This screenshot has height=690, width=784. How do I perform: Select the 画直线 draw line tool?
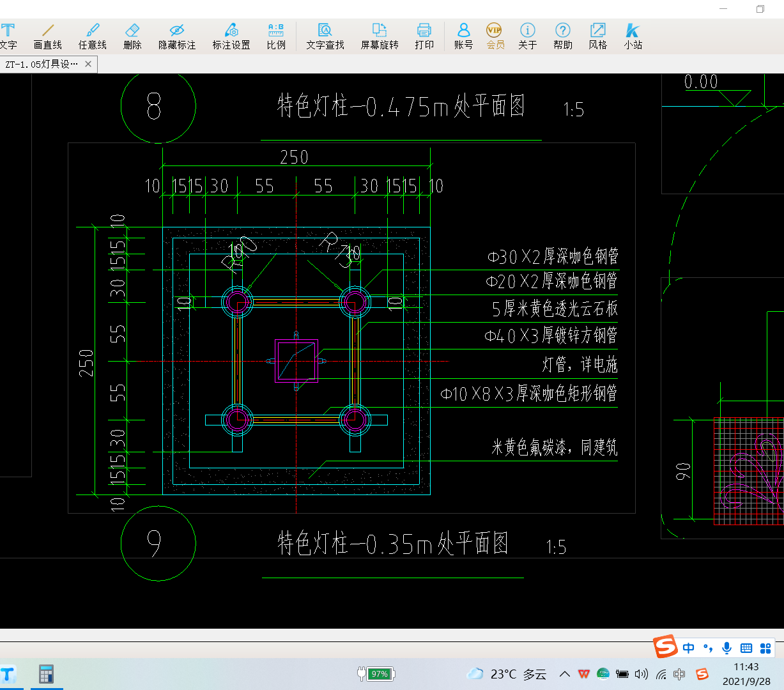pyautogui.click(x=48, y=36)
